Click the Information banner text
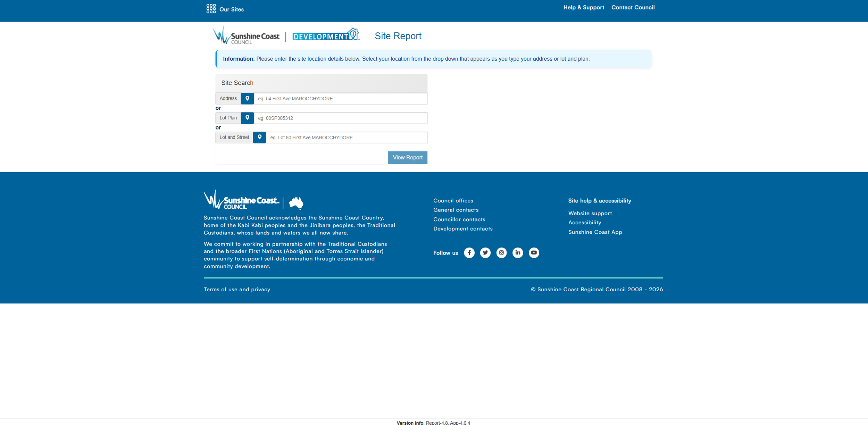Screen dimensions: 868x425 [x=406, y=59]
